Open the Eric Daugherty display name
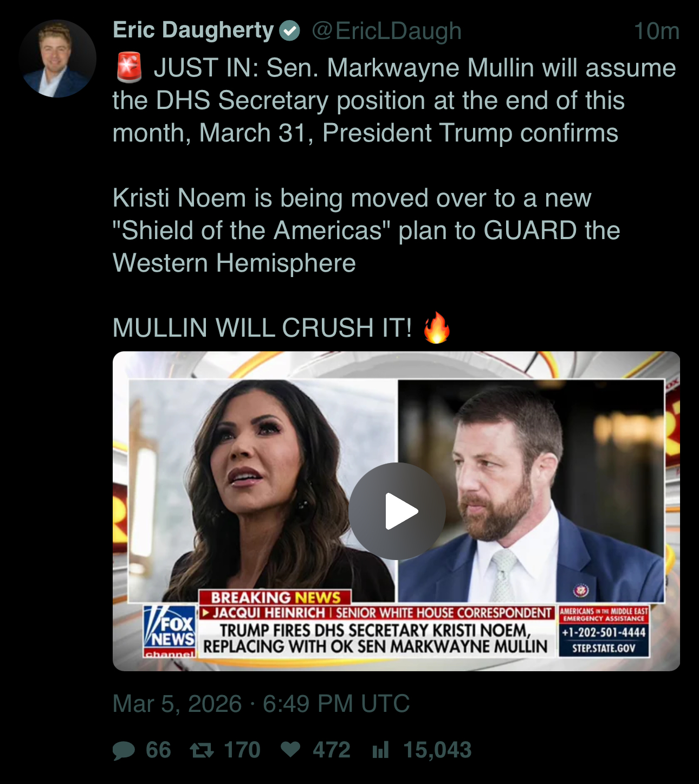This screenshot has width=699, height=784. [193, 30]
